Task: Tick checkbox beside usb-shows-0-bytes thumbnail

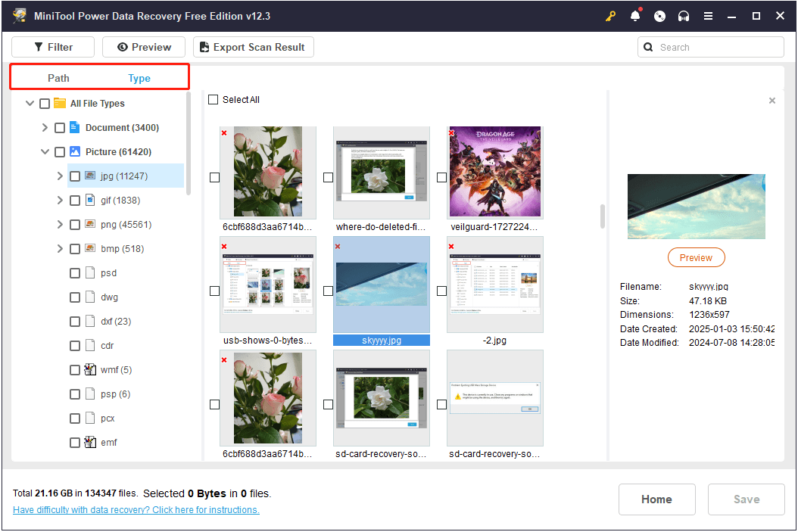Action: click(215, 291)
